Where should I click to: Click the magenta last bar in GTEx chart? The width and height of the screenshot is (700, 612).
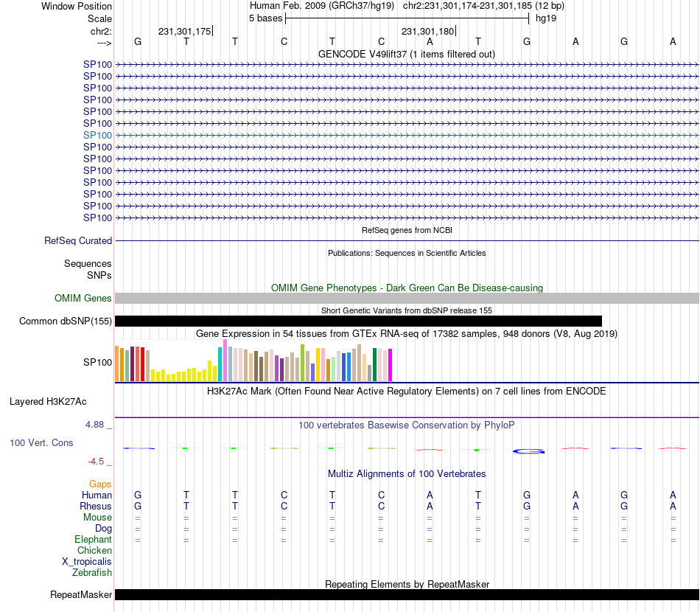click(391, 365)
